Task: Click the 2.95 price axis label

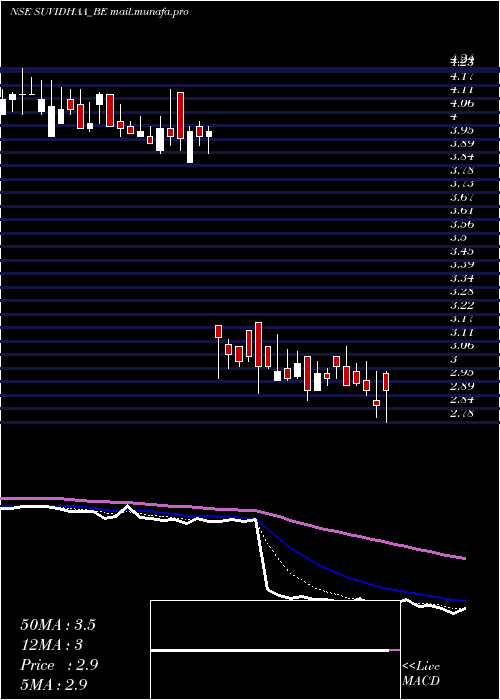Action: (462, 372)
